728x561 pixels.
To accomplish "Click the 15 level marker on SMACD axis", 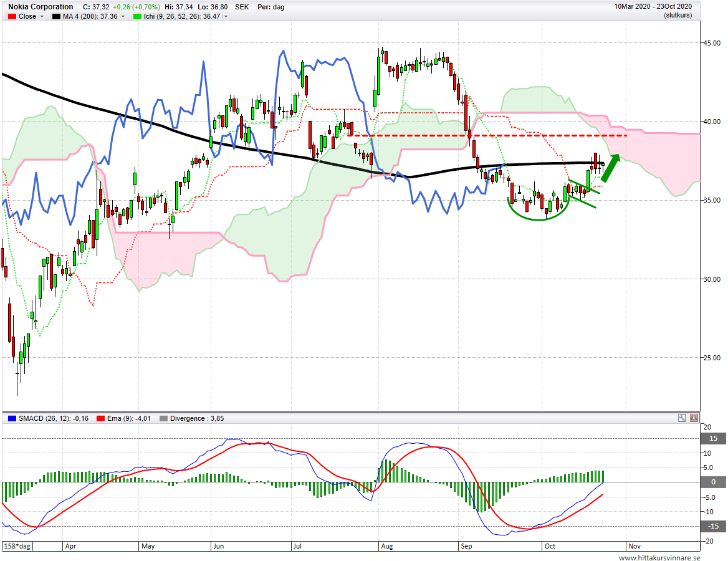I will point(714,438).
